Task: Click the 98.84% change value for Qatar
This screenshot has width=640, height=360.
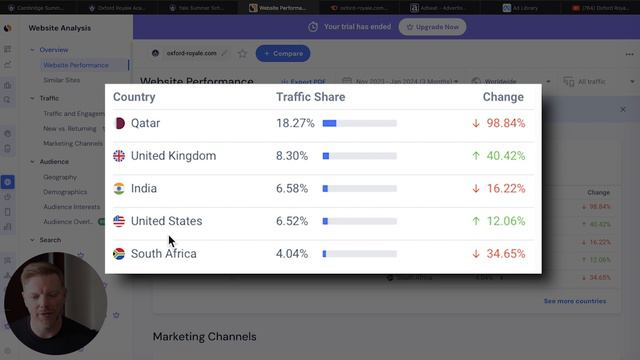Action: click(x=506, y=123)
